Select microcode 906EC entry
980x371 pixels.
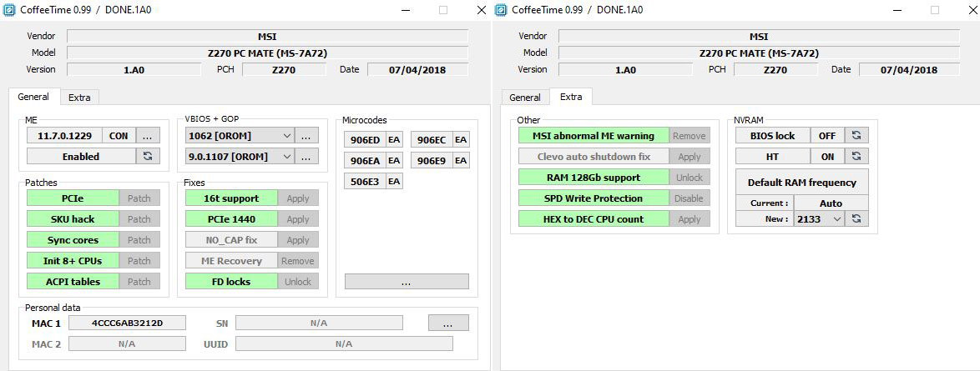click(432, 140)
